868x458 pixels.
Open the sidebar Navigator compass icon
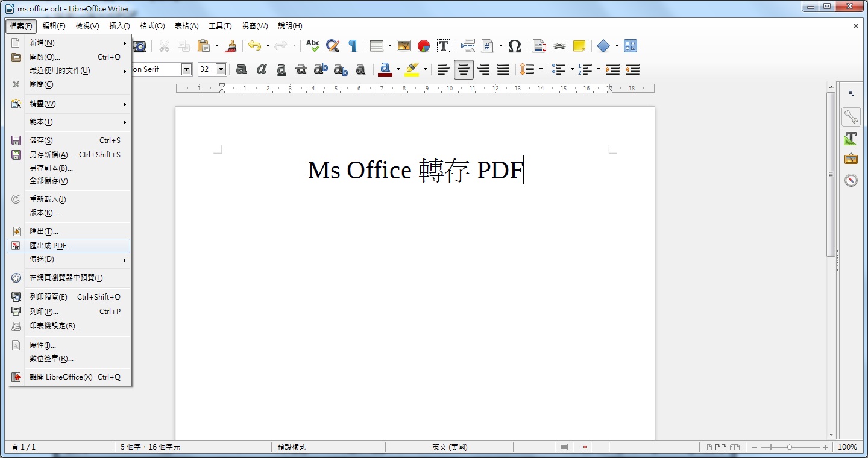point(851,180)
